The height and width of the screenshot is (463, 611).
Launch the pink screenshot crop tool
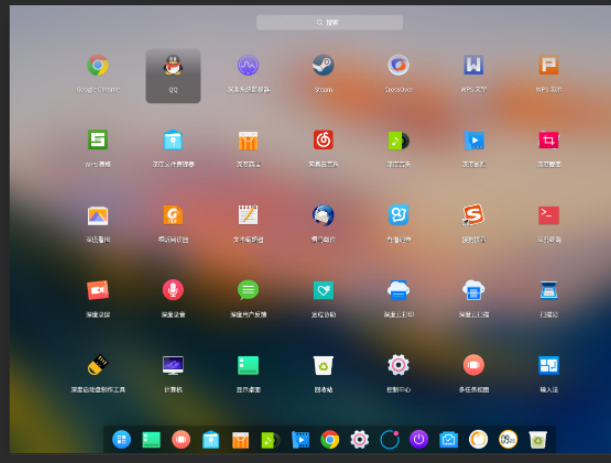tap(549, 140)
